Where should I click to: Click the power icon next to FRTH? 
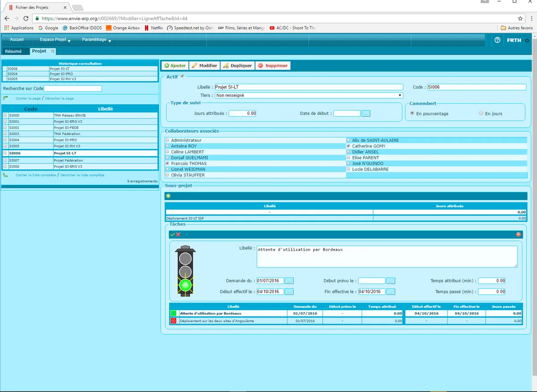click(x=527, y=40)
